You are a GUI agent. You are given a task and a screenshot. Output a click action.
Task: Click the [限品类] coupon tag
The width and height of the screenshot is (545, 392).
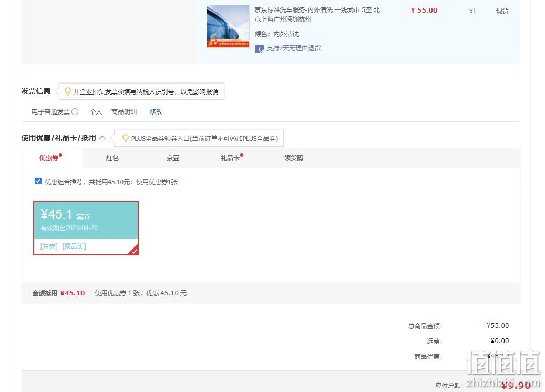coord(74,246)
